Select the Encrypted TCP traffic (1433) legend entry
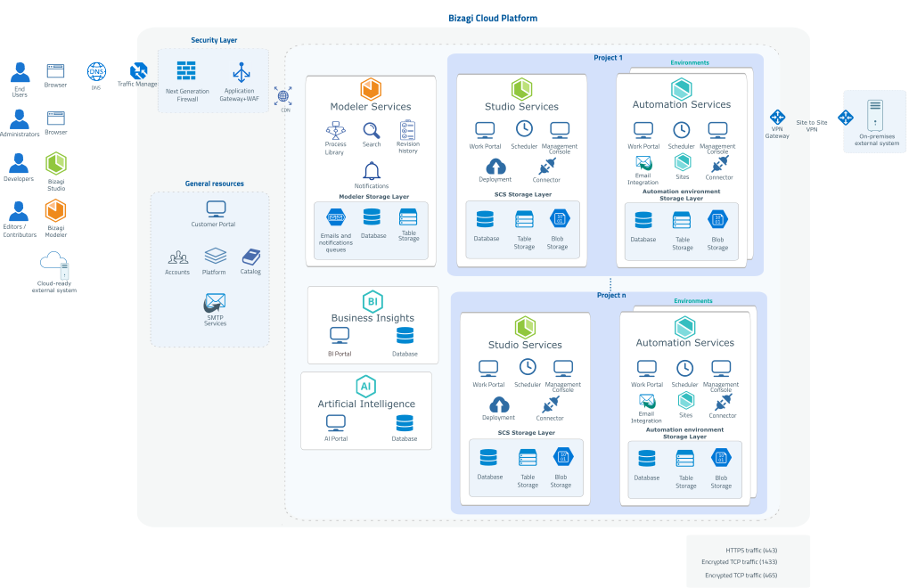This screenshot has width=917, height=588. 740,561
